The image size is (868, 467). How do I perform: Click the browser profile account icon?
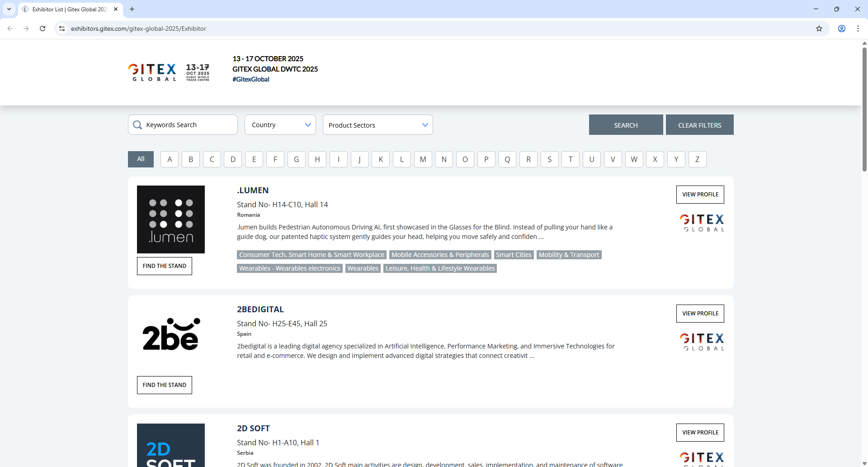point(842,29)
